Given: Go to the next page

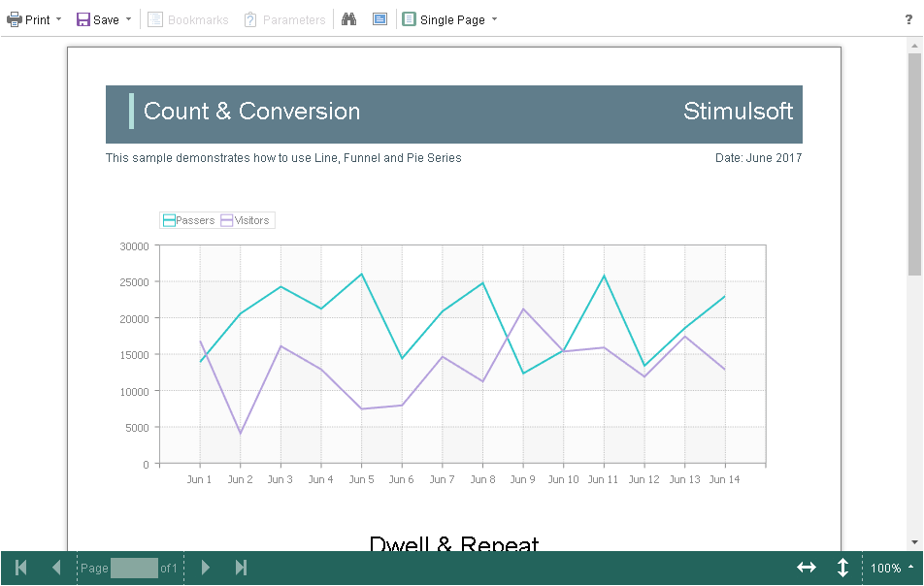Looking at the screenshot, I should 205,568.
